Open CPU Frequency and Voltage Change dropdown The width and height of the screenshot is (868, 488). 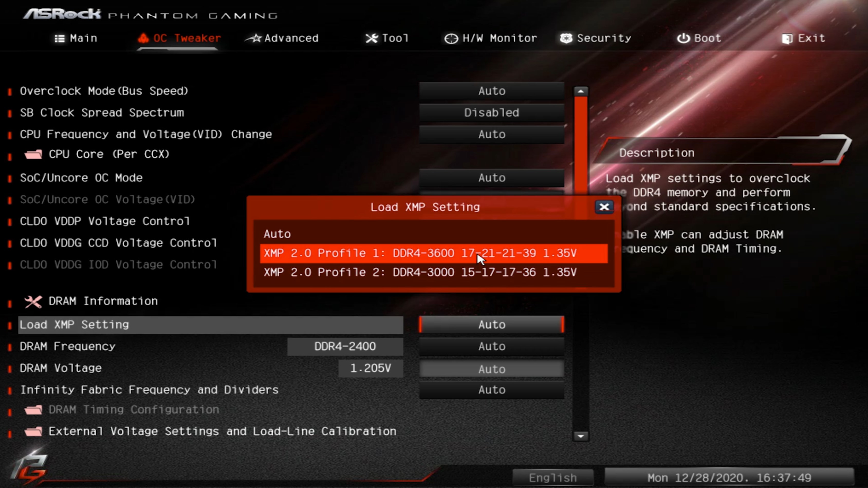[x=492, y=134]
